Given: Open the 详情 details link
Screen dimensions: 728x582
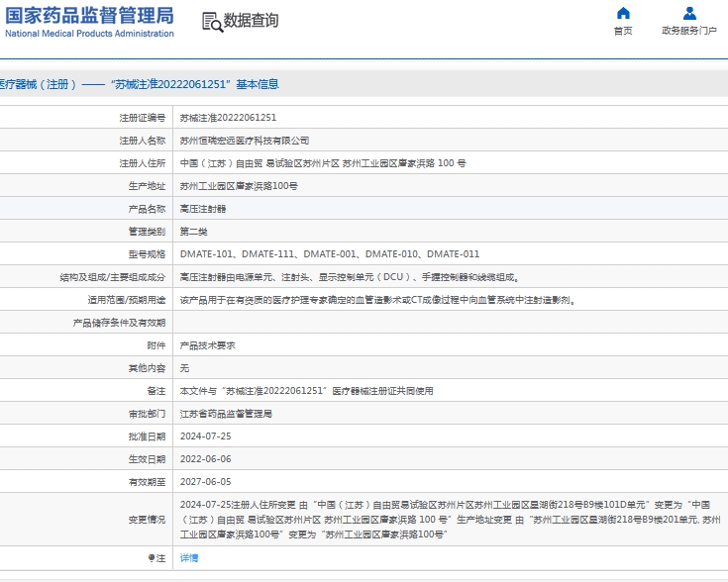Looking at the screenshot, I should (x=189, y=558).
